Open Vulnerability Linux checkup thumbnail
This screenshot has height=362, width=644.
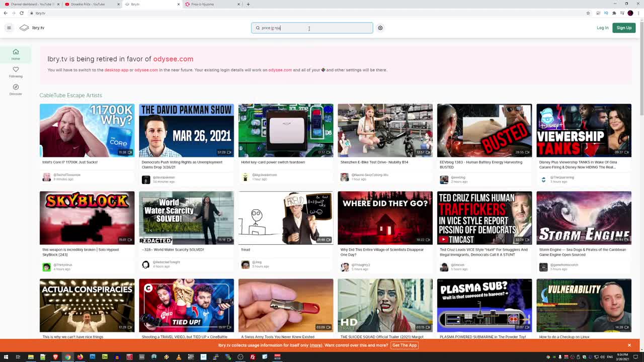click(584, 305)
